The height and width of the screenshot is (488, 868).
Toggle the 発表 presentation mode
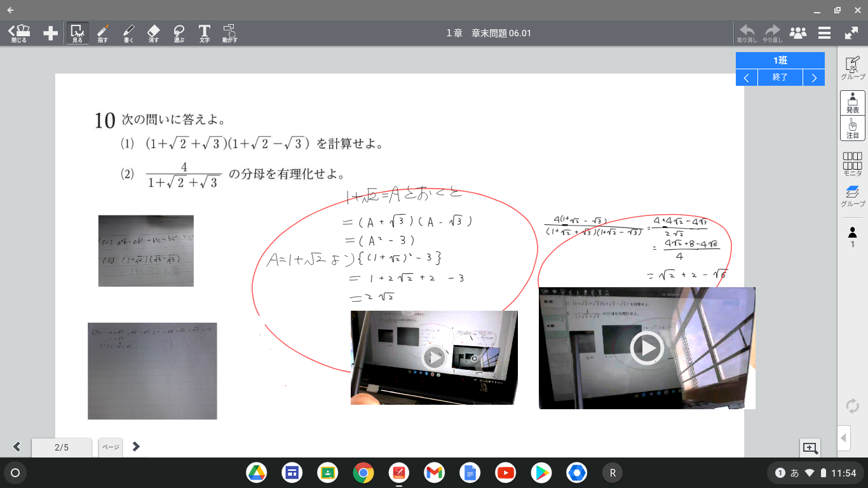tap(852, 103)
